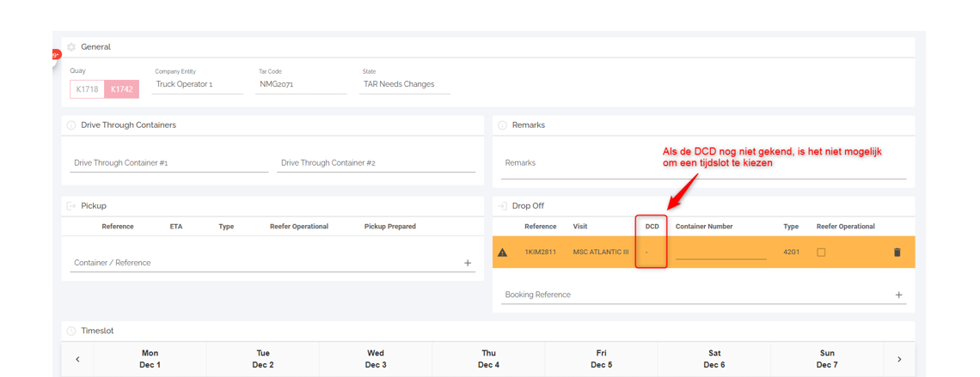Click the General section gear icon
Image resolution: width=980 pixels, height=377 pixels.
tap(71, 47)
